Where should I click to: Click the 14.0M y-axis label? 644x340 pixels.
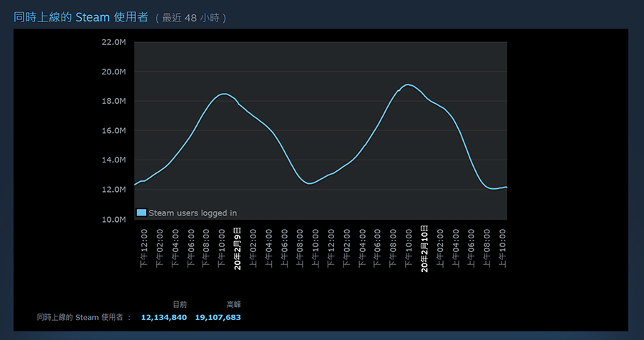click(x=114, y=160)
